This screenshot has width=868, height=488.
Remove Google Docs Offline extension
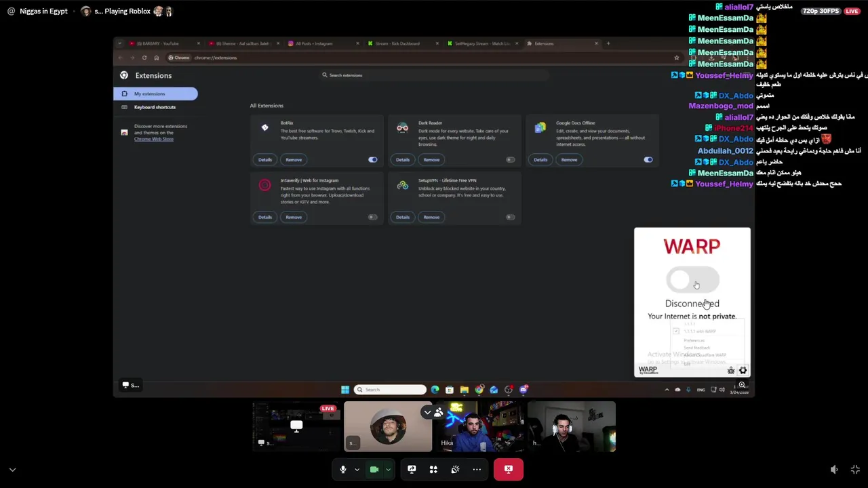pyautogui.click(x=569, y=160)
